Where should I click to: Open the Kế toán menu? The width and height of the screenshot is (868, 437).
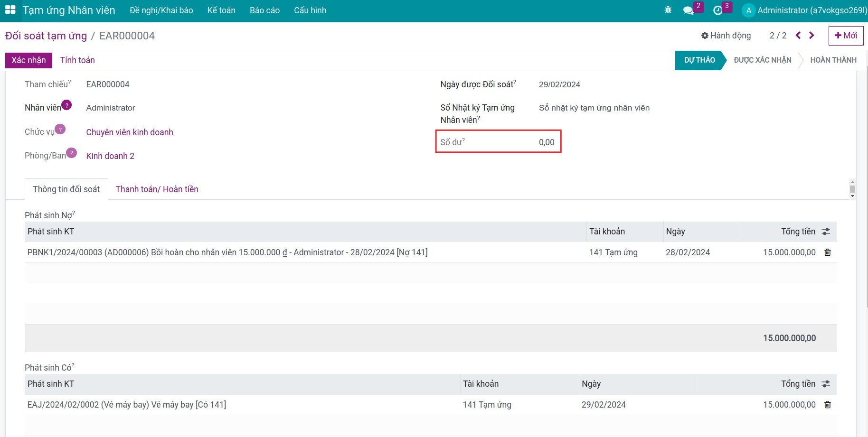(221, 10)
